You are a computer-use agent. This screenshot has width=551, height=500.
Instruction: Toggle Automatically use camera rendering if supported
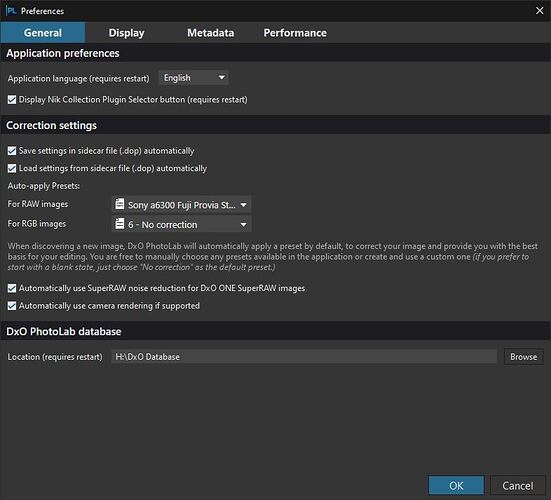tap(12, 306)
